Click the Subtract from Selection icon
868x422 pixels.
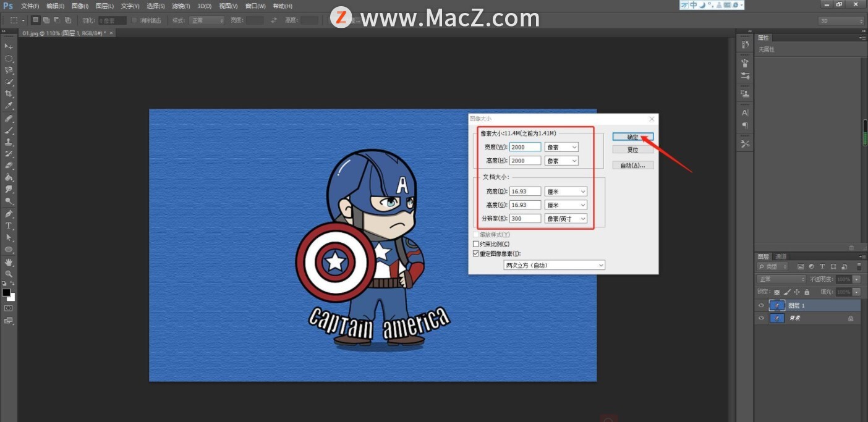(56, 20)
